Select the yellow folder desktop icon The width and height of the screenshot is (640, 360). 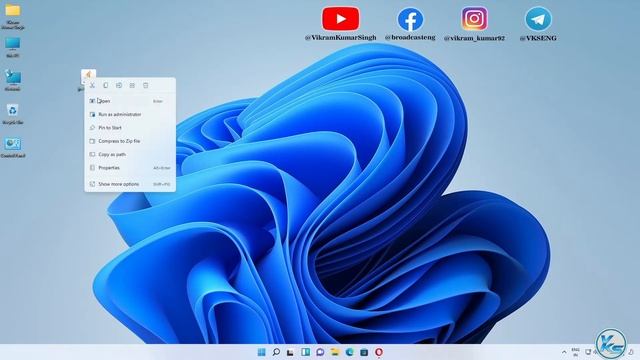click(13, 17)
